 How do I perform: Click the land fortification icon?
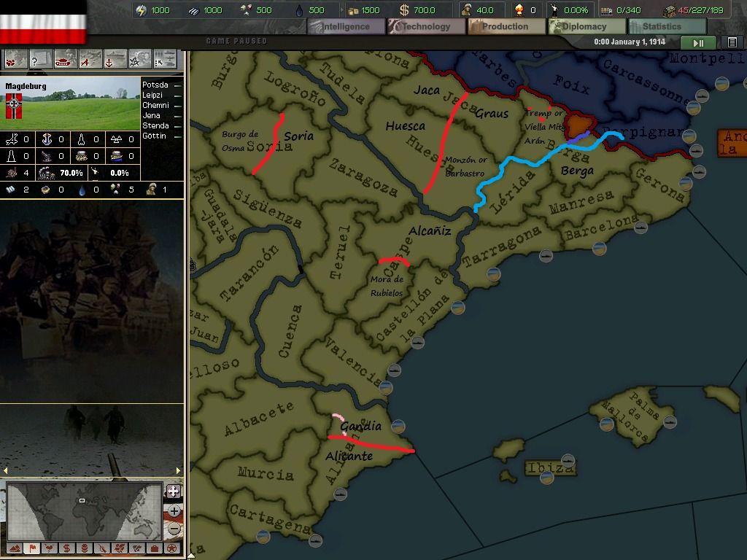pos(82,156)
